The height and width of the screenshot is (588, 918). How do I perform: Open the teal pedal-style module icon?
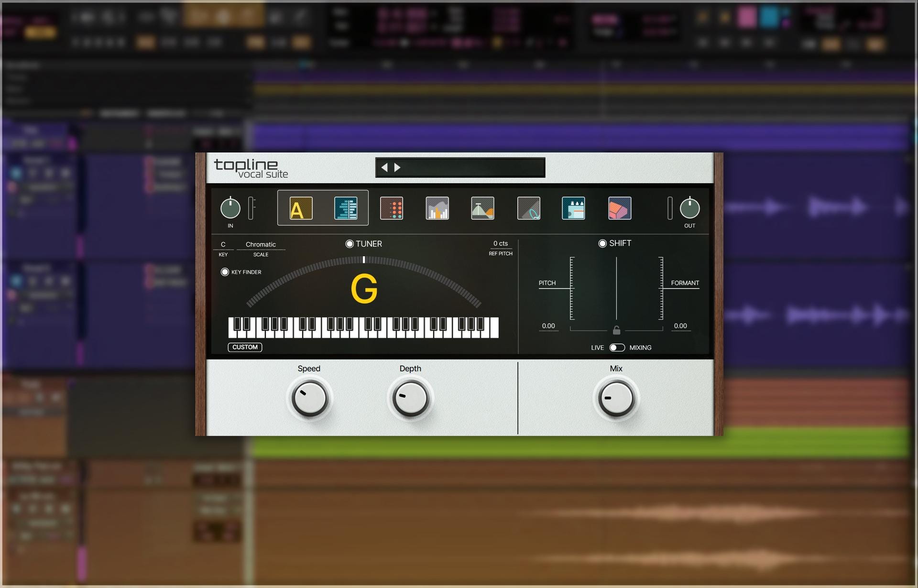point(574,208)
